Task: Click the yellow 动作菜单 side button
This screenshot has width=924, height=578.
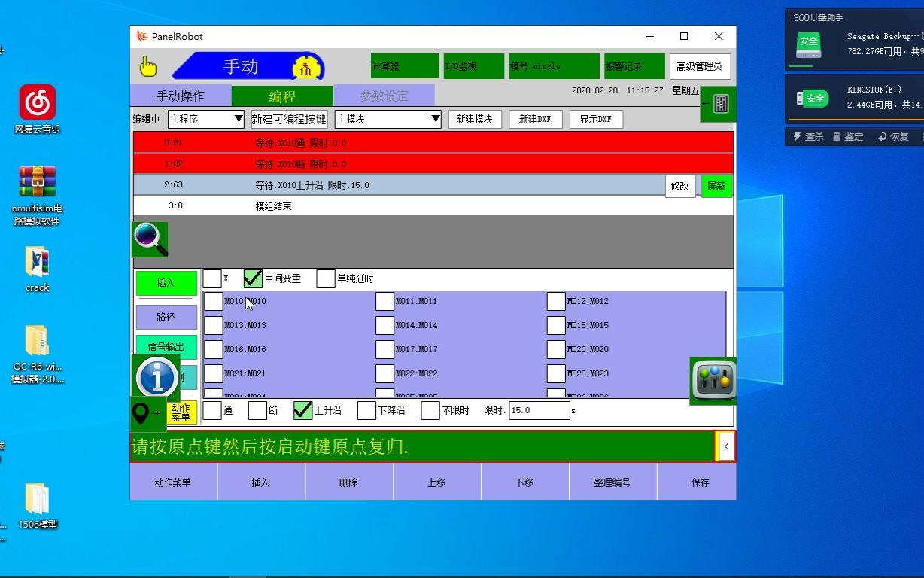Action: 181,412
